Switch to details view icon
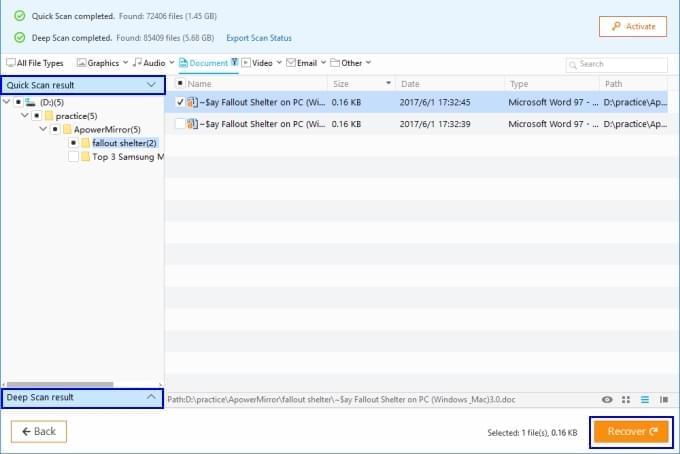The width and height of the screenshot is (680, 454). [664, 399]
